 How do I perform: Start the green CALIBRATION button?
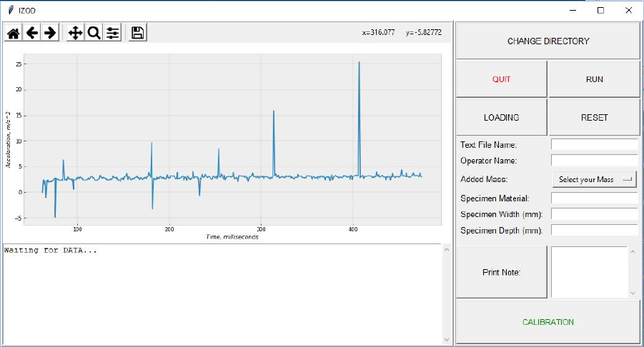(548, 322)
